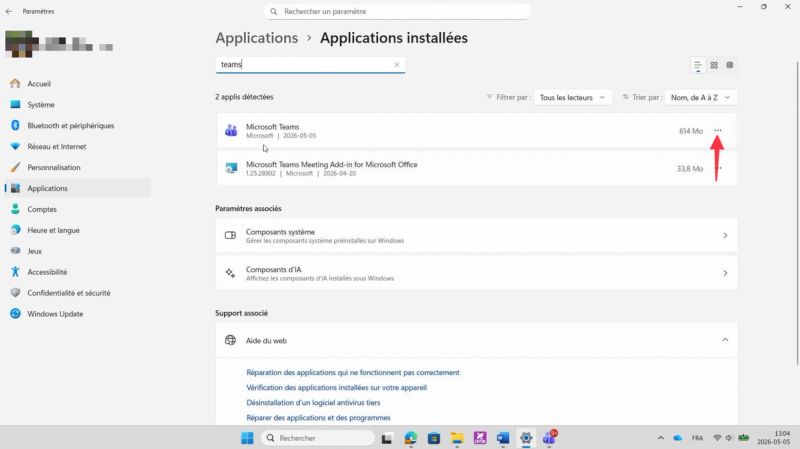Launch Microsoft Edge from taskbar
The image size is (800, 449).
(x=410, y=438)
